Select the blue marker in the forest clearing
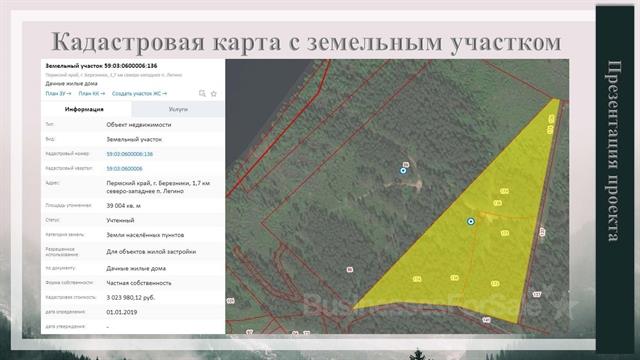Image resolution: width=640 pixels, height=360 pixels. click(403, 171)
